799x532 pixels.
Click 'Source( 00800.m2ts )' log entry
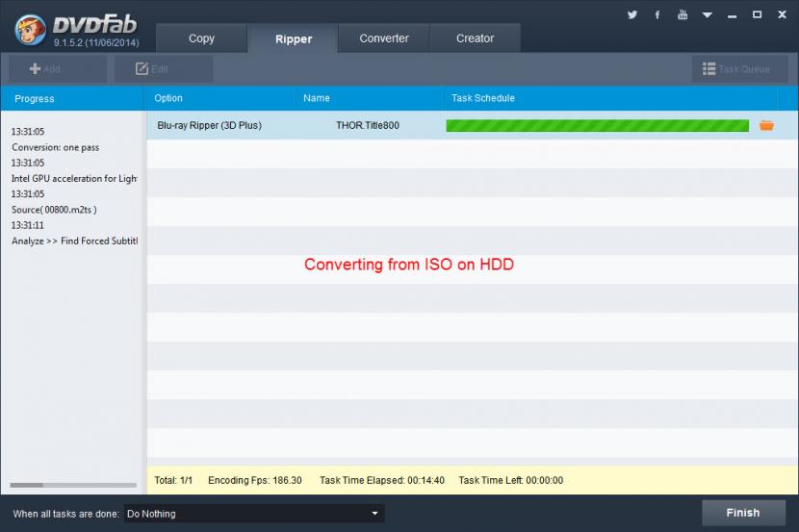tap(54, 210)
